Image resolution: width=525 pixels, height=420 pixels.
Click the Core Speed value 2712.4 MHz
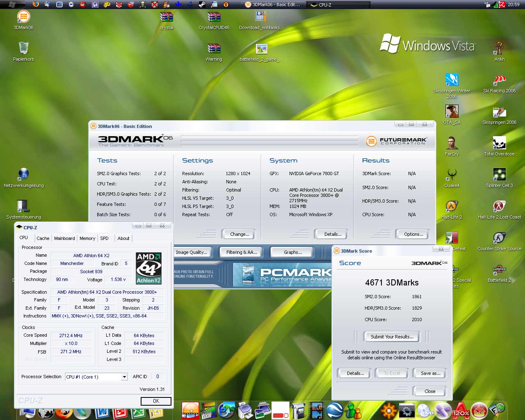(71, 336)
